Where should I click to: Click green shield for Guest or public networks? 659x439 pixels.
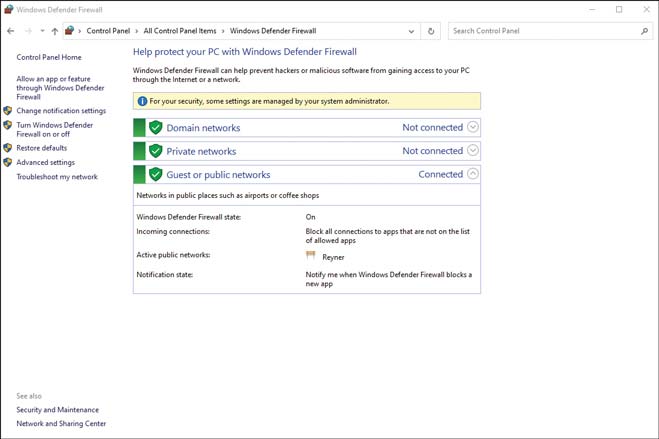click(156, 174)
